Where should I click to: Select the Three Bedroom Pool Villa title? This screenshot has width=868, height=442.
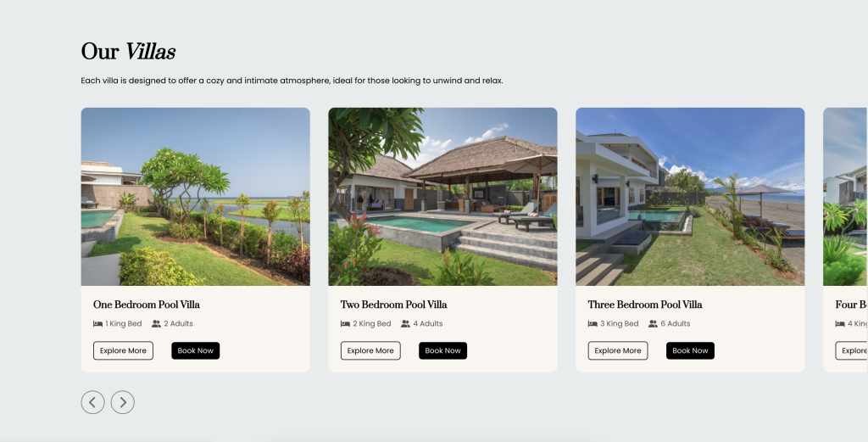(645, 305)
